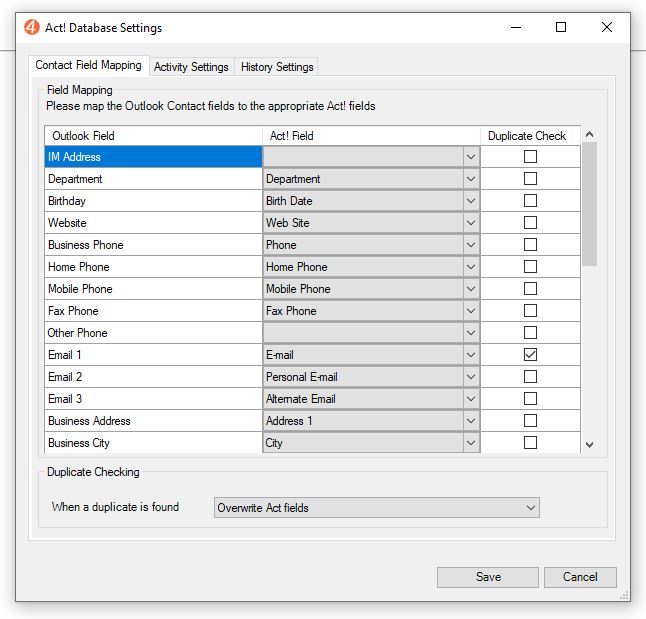
Task: Click the scrollbar up arrow
Action: pyautogui.click(x=589, y=134)
